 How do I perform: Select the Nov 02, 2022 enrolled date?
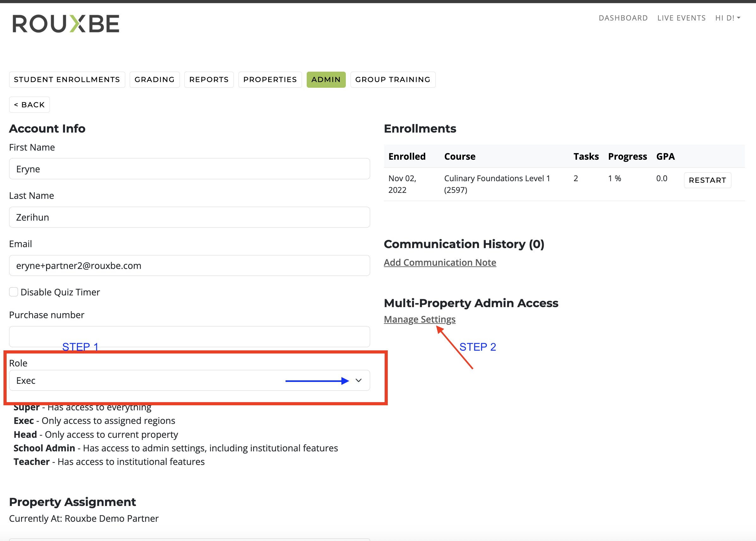click(402, 184)
